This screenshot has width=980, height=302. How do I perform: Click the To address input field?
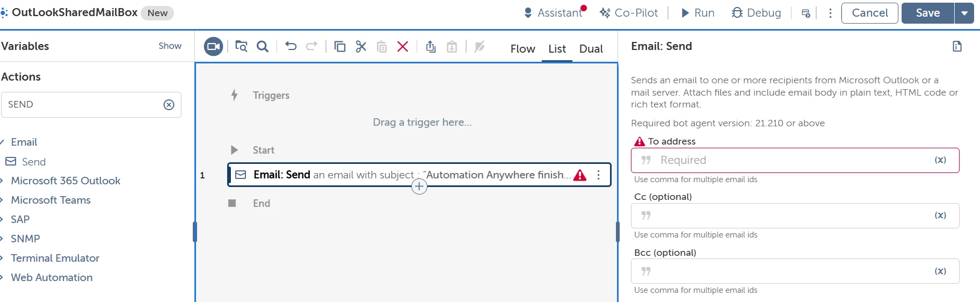(795, 160)
